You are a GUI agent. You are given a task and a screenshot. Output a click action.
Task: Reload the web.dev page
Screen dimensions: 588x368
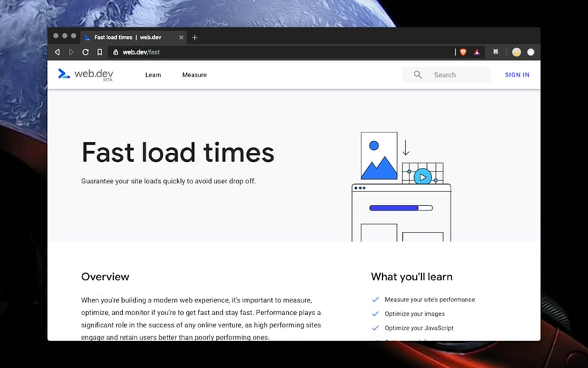(x=85, y=52)
